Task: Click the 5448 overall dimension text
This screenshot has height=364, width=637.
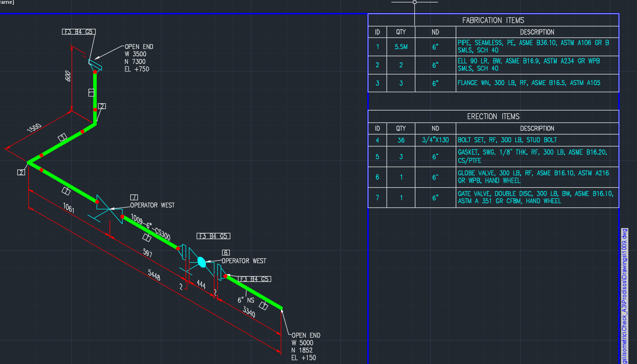Action: pos(154,276)
